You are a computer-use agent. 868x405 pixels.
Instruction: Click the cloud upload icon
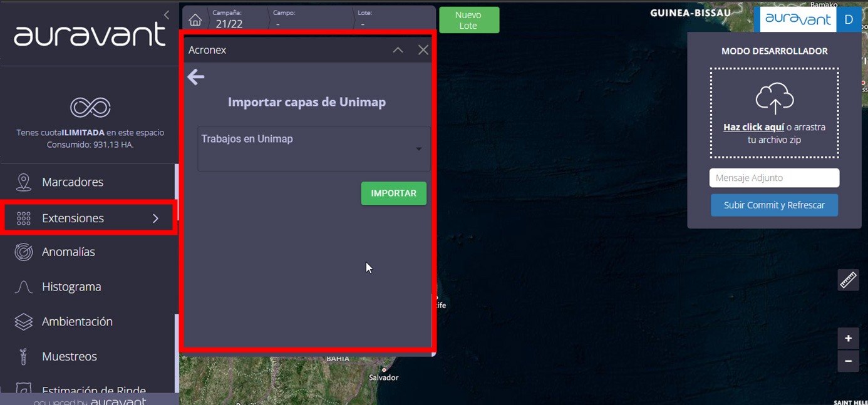775,98
